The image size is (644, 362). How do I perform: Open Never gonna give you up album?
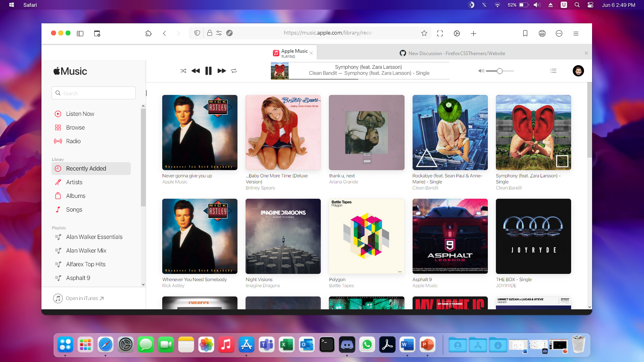(200, 132)
